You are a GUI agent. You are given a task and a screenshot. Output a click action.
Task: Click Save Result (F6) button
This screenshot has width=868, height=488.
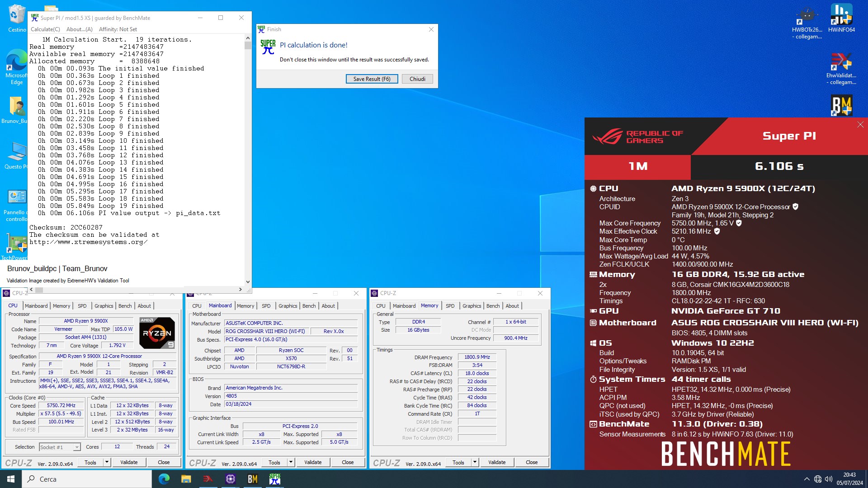(x=372, y=79)
